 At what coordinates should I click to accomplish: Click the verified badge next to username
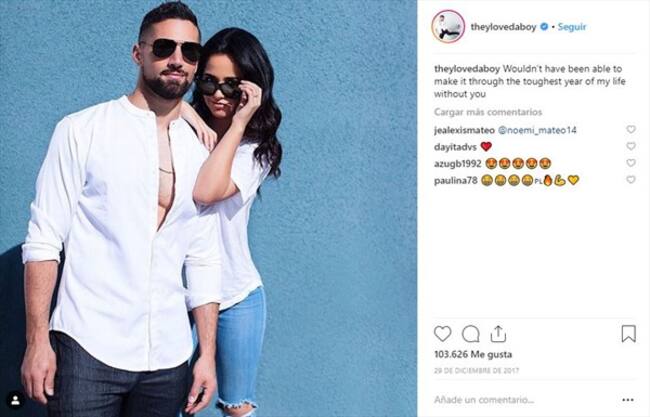[544, 27]
